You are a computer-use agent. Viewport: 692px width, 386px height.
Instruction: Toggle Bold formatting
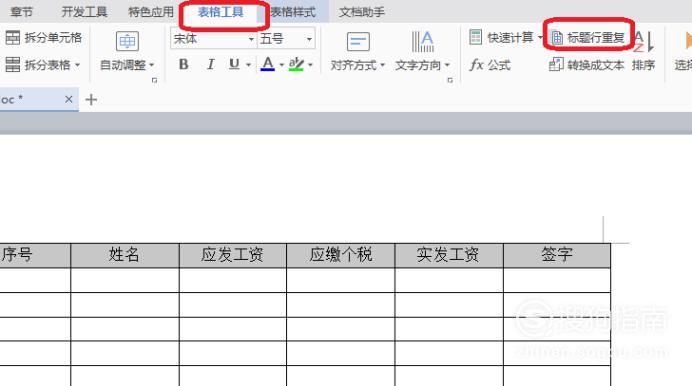[x=184, y=64]
